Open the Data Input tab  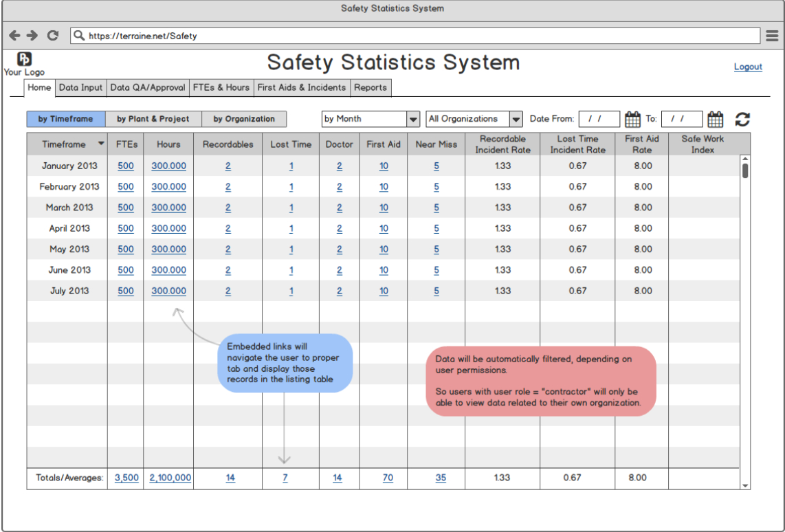click(80, 87)
